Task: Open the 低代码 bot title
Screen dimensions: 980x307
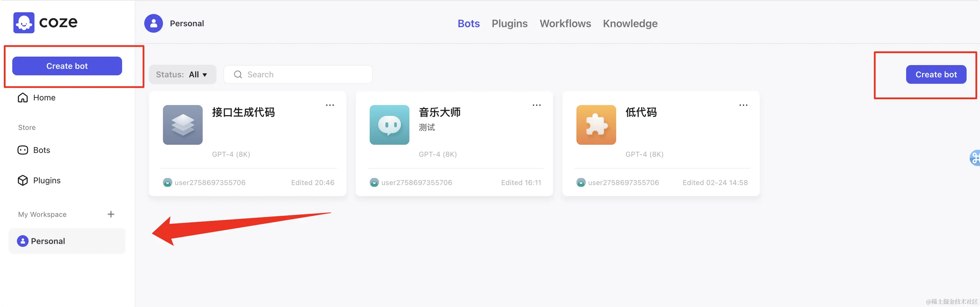Action: (641, 112)
